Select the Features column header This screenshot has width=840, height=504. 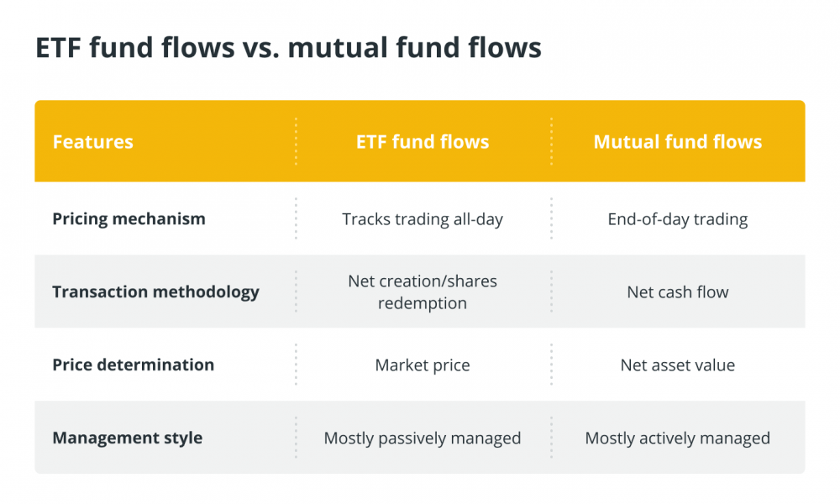92,142
